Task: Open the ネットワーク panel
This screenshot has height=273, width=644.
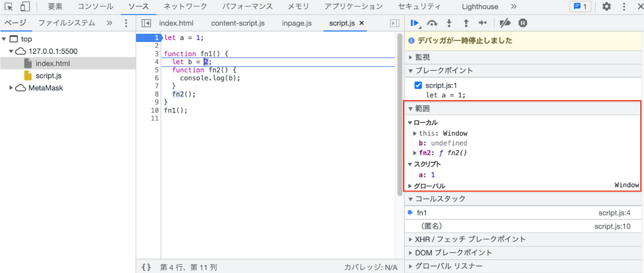Action: coord(185,6)
